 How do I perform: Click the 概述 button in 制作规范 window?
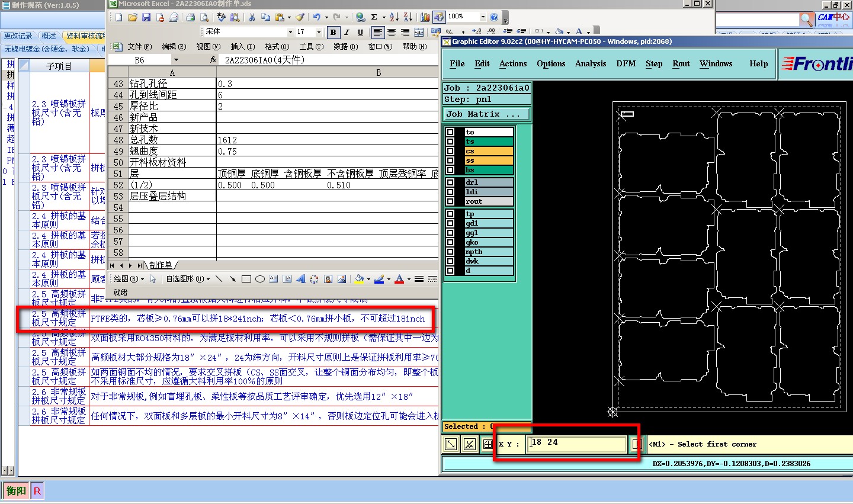(49, 36)
